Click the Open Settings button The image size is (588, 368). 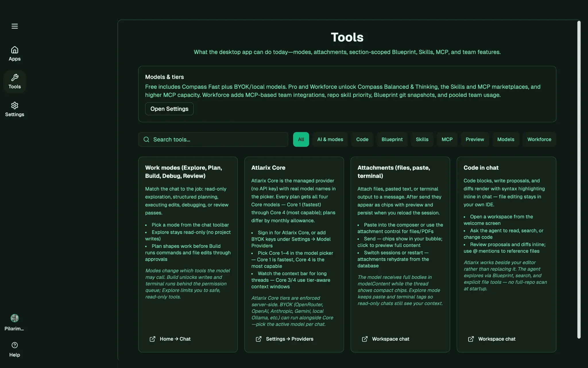click(169, 109)
